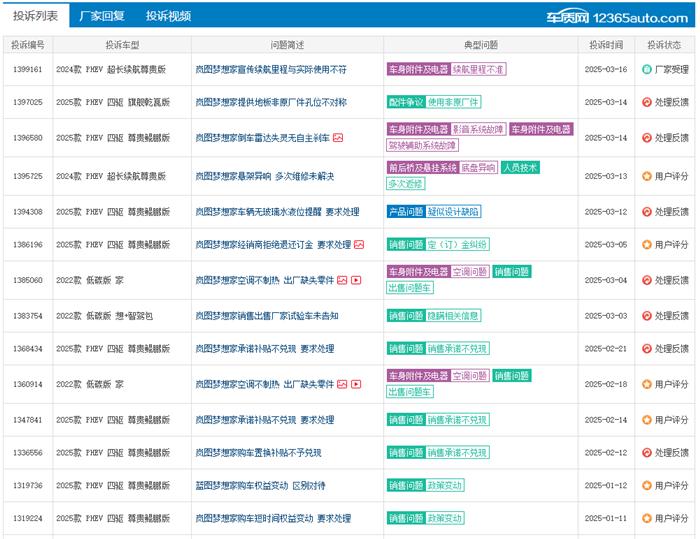The width and height of the screenshot is (700, 539).
Task: Click image icon beside 倒车雷达失灵 complaint
Action: click(338, 138)
